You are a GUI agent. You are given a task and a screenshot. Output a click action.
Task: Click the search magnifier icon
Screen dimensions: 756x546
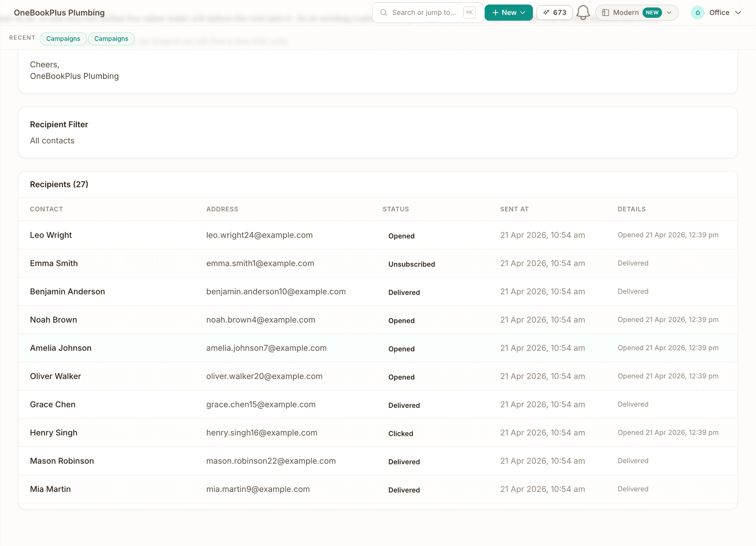coord(384,13)
